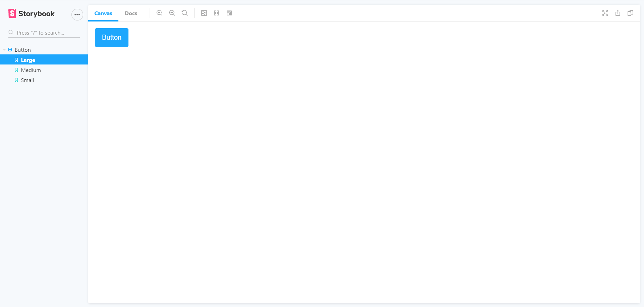Open canvas in new tab
This screenshot has width=644, height=307.
(618, 13)
